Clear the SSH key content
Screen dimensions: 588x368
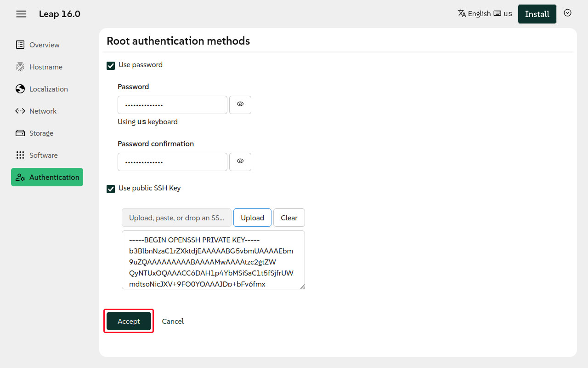(289, 218)
